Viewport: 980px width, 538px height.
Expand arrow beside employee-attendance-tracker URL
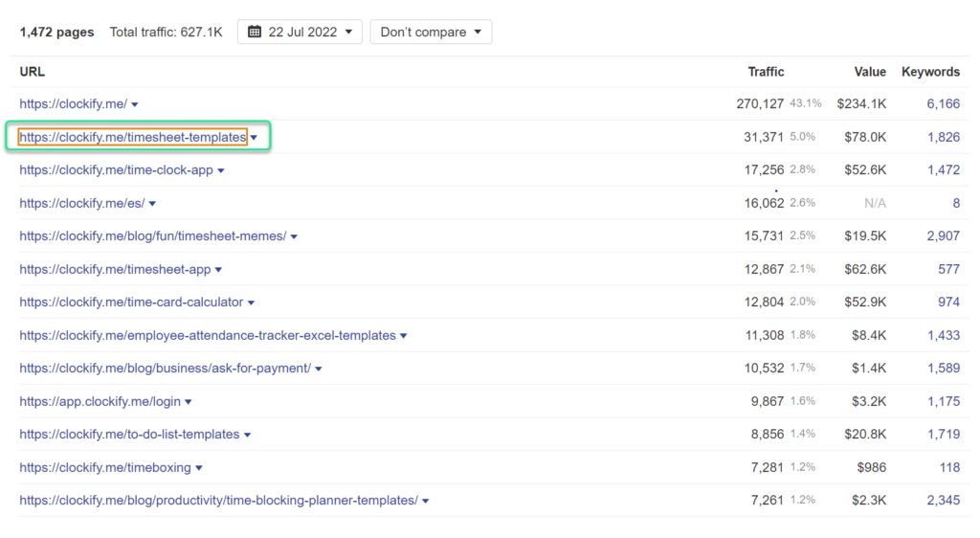click(x=403, y=336)
